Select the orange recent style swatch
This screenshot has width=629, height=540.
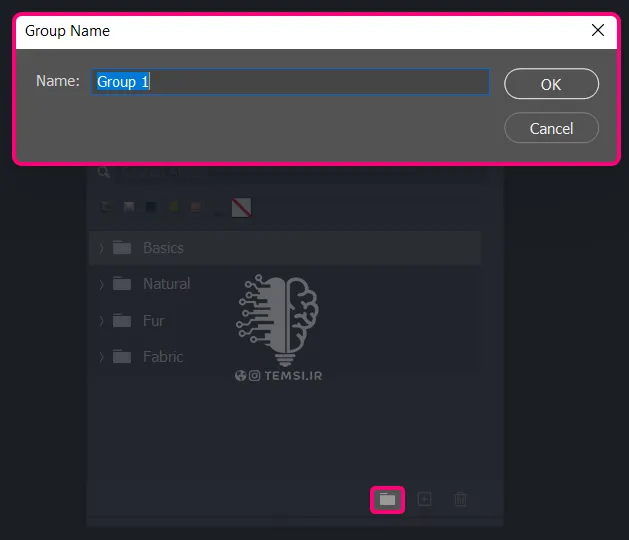[196, 207]
